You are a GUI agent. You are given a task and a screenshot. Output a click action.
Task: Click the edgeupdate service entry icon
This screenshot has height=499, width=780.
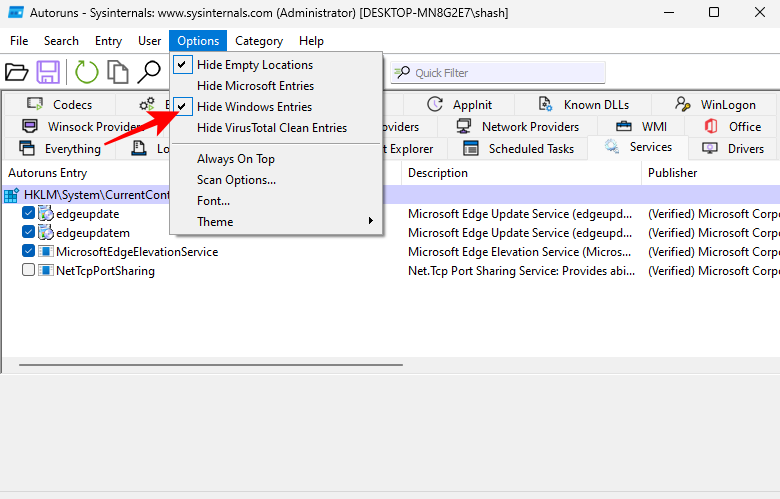46,213
